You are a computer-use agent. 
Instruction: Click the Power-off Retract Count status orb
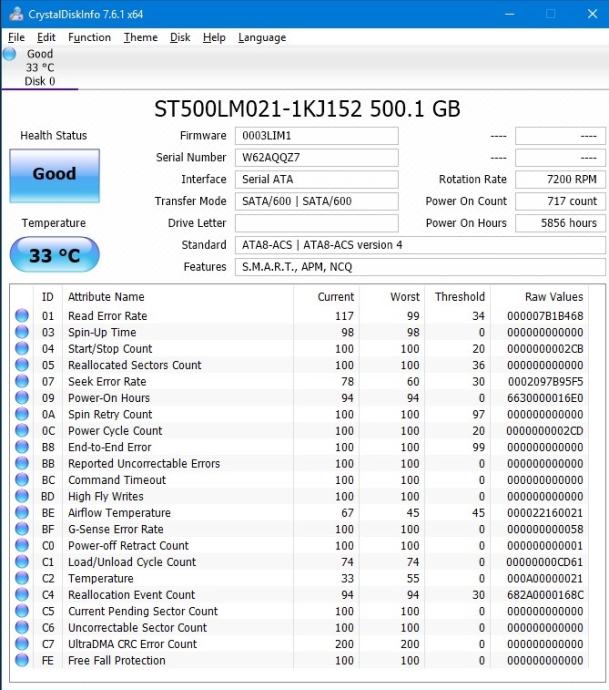point(22,545)
